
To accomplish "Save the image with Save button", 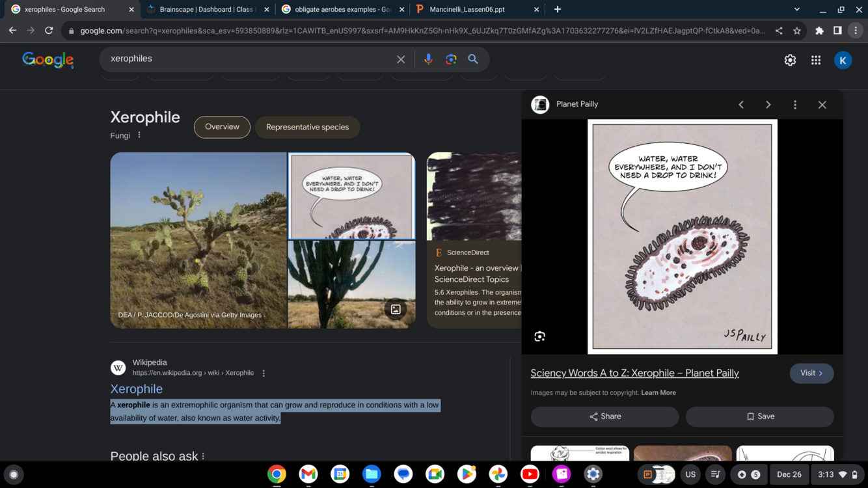I will click(759, 416).
